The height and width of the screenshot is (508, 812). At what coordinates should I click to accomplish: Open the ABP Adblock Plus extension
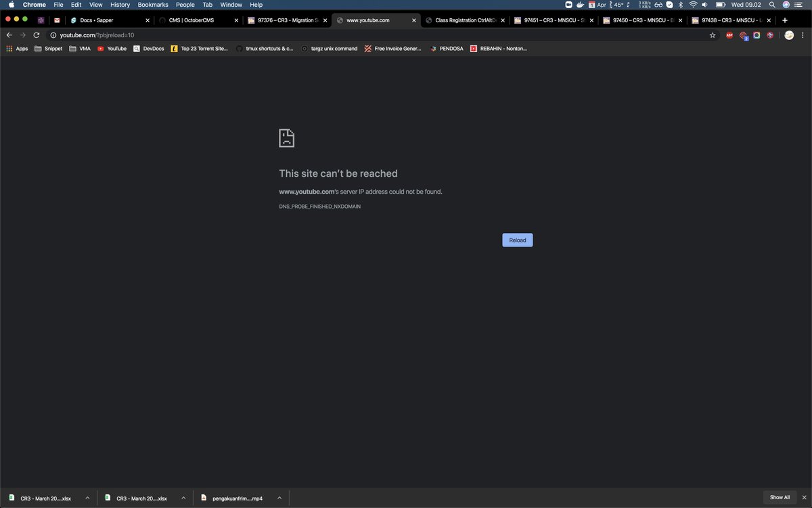point(729,35)
